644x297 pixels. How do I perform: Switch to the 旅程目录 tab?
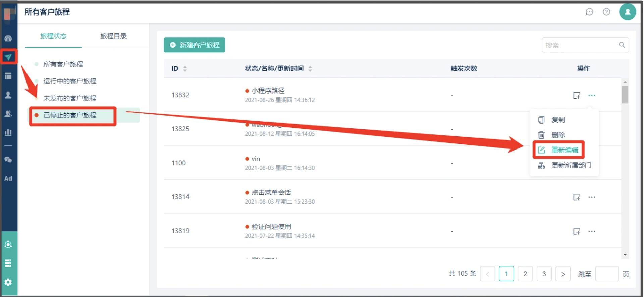point(113,36)
